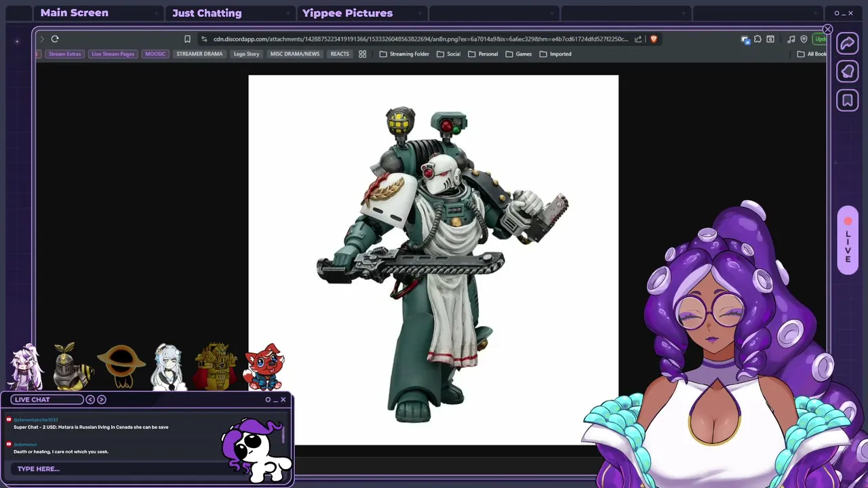Click the golden throne emperor avatar
868x488 pixels.
(216, 367)
